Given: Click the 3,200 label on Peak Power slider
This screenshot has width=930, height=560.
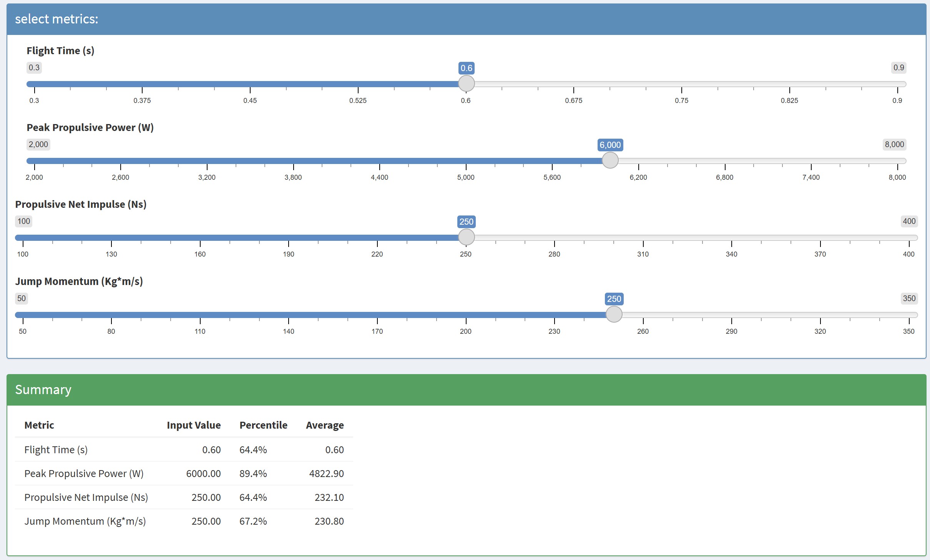Looking at the screenshot, I should coord(207,177).
